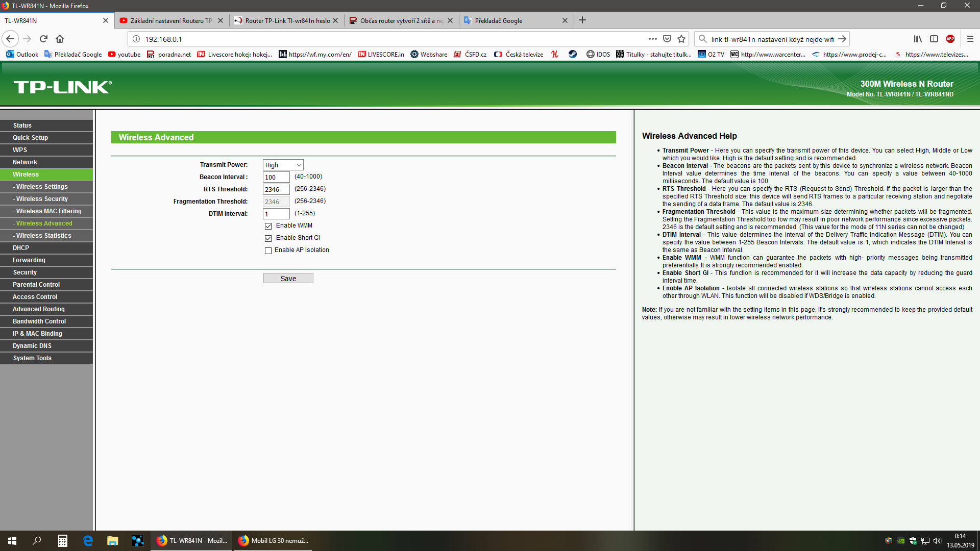980x551 pixels.
Task: Open page actions three-dot menu
Action: [652, 39]
